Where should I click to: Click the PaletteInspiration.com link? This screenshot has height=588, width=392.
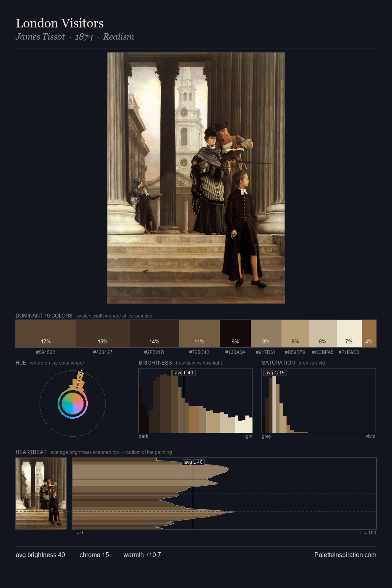click(x=345, y=555)
